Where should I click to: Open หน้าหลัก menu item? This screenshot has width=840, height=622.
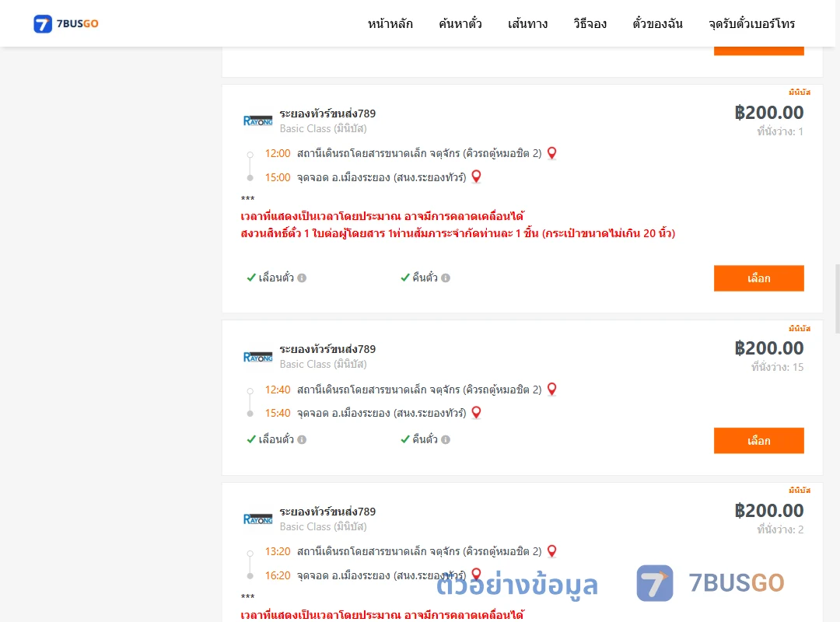[x=390, y=23]
